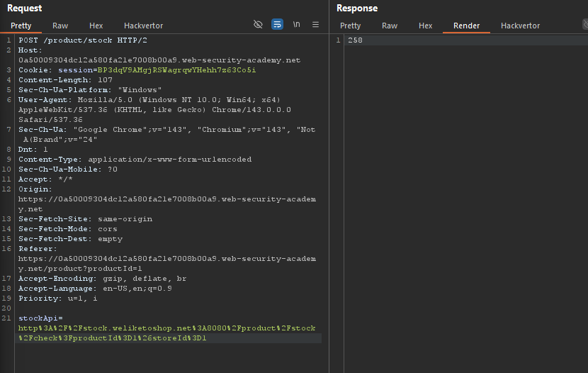The height and width of the screenshot is (373, 588).
Task: Show newline characters with the \n icon
Action: tap(296, 24)
